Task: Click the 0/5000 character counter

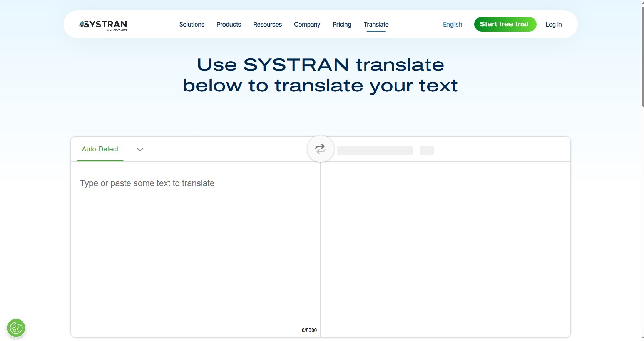Action: tap(309, 330)
